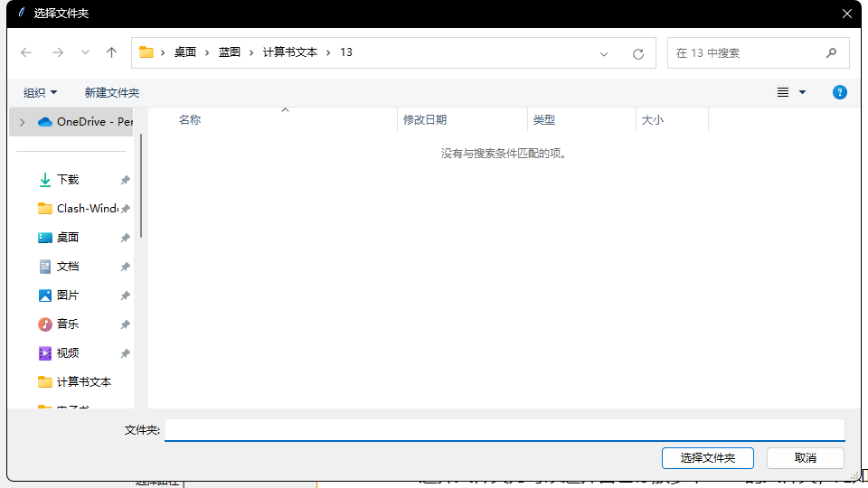
Task: Expand the address bar history dropdown
Action: tap(604, 53)
